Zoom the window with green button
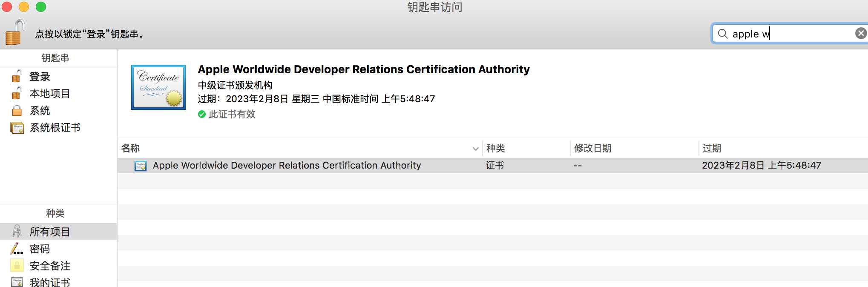 [x=41, y=7]
